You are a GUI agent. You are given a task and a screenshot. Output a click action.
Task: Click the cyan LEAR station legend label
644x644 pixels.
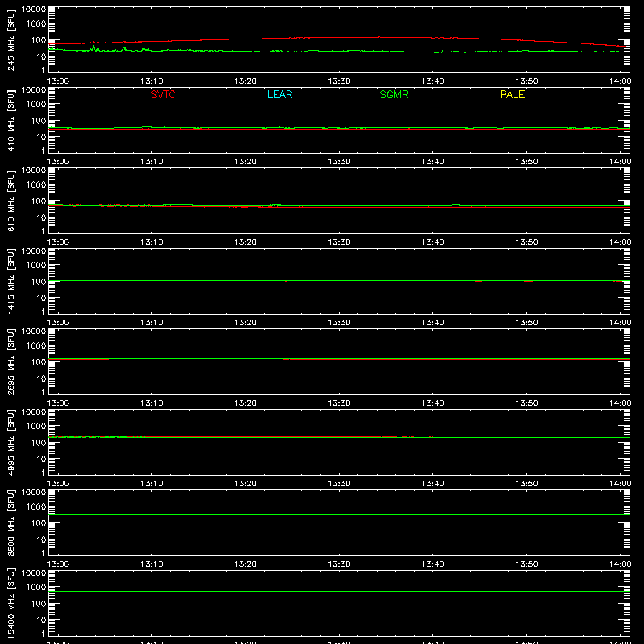pos(279,94)
